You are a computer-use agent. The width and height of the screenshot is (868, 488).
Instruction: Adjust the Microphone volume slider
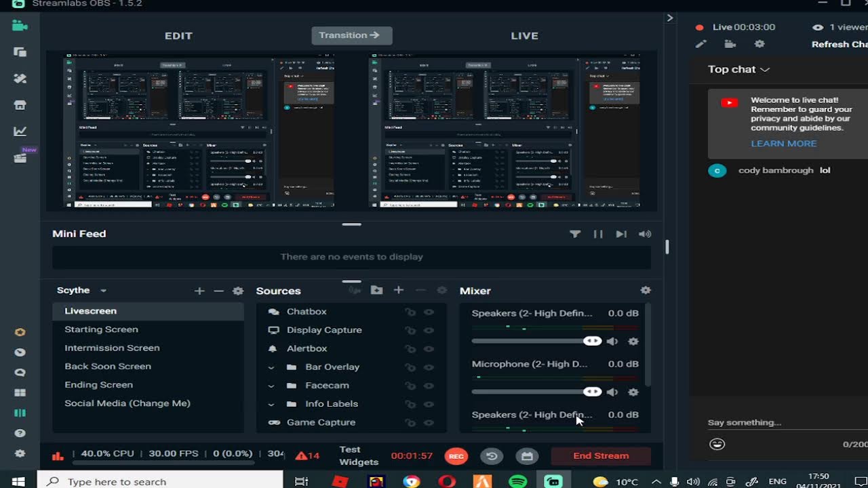[x=536, y=392]
